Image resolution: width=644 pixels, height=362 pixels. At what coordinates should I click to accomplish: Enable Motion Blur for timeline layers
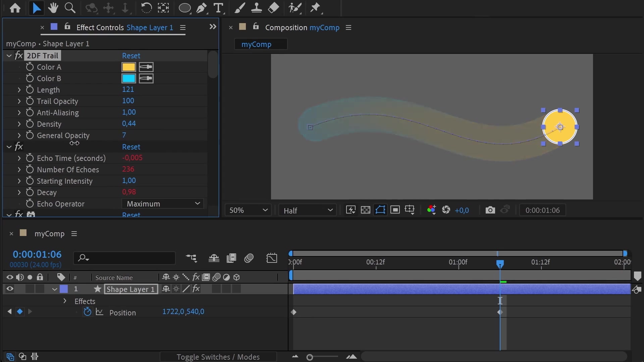click(249, 258)
